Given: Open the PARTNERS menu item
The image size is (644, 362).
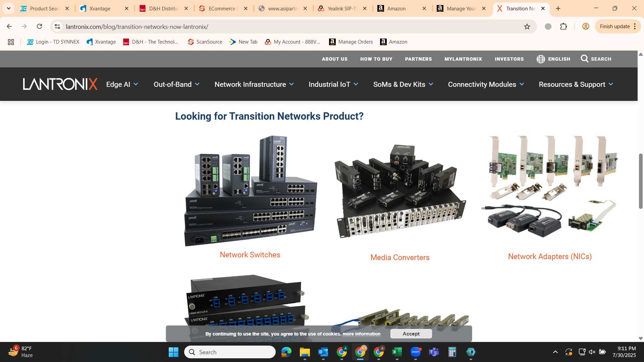Looking at the screenshot, I should [x=418, y=59].
